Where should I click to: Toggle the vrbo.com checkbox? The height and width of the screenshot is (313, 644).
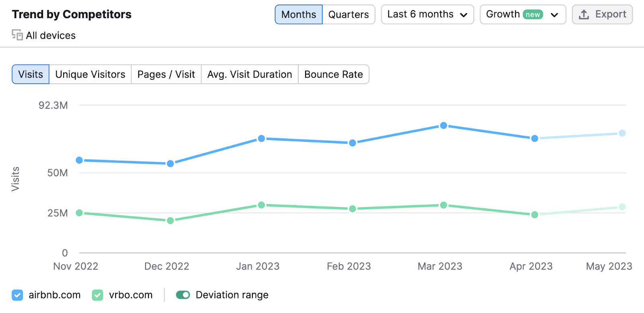coord(97,295)
